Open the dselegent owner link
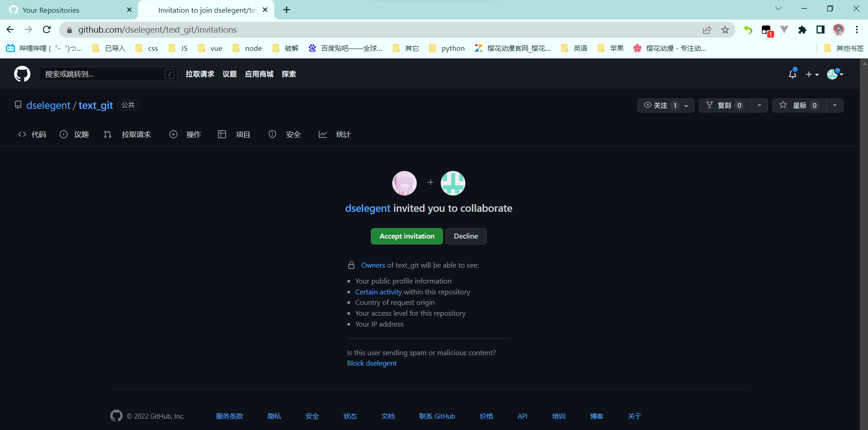868x430 pixels. [x=48, y=105]
